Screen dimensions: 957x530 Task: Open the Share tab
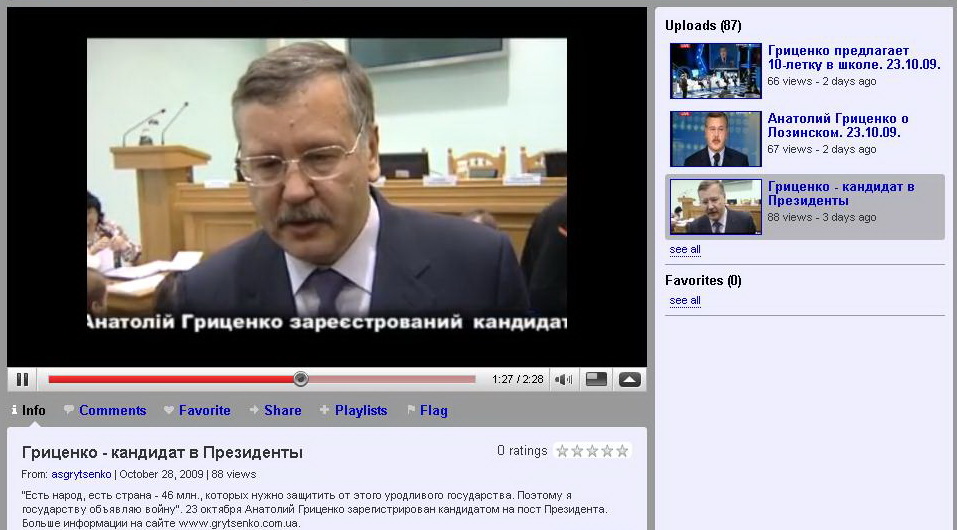[275, 410]
